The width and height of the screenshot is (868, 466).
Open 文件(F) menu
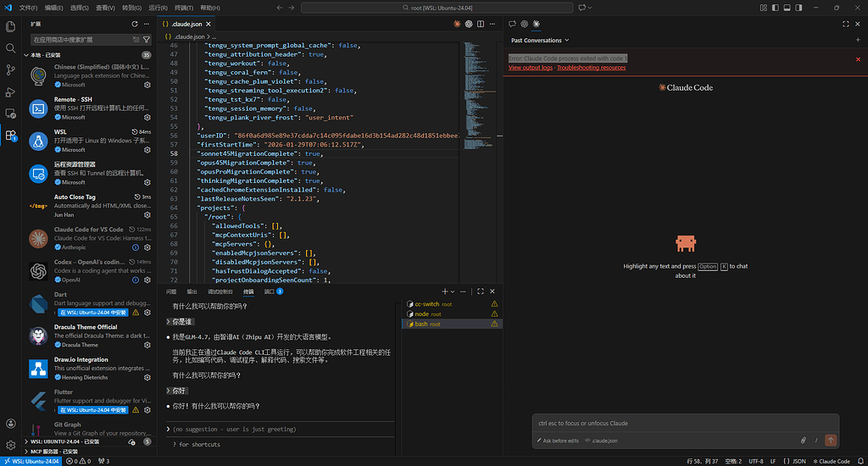click(28, 8)
